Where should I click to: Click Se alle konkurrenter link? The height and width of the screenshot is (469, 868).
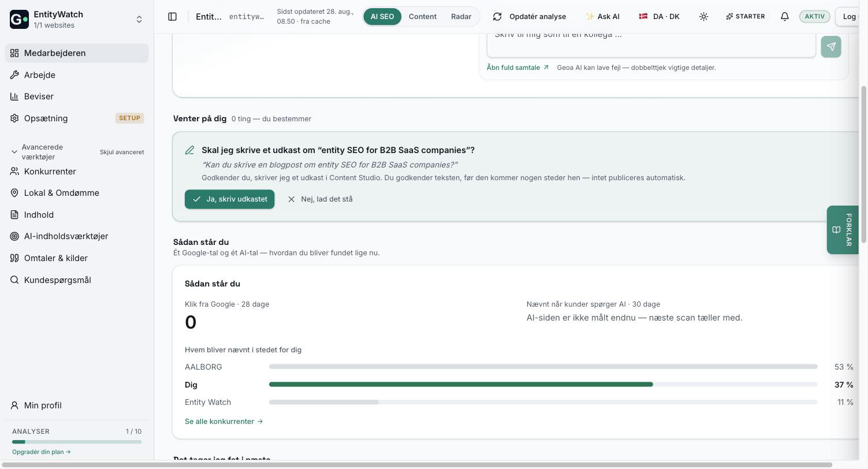224,422
